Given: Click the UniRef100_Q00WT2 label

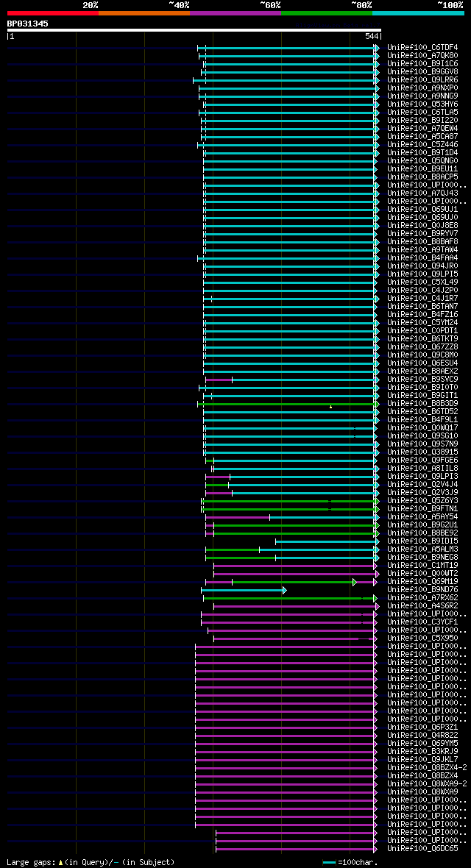Looking at the screenshot, I should pos(422,574).
